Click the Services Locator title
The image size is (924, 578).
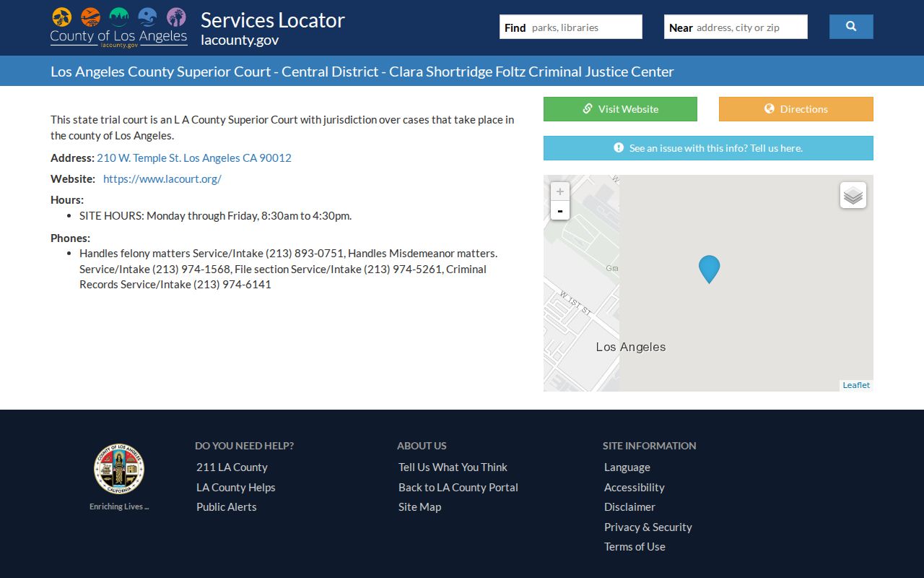coord(273,20)
